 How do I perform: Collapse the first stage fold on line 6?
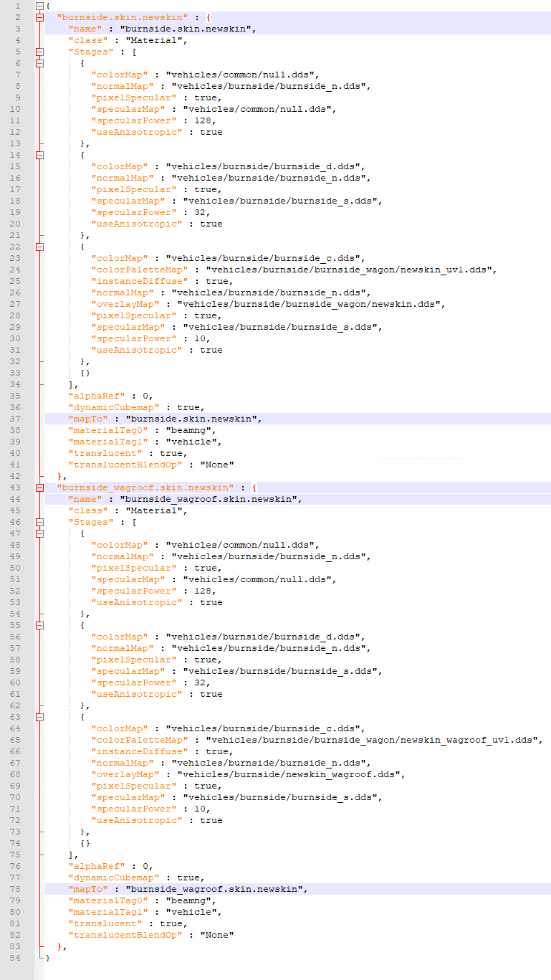[x=39, y=63]
